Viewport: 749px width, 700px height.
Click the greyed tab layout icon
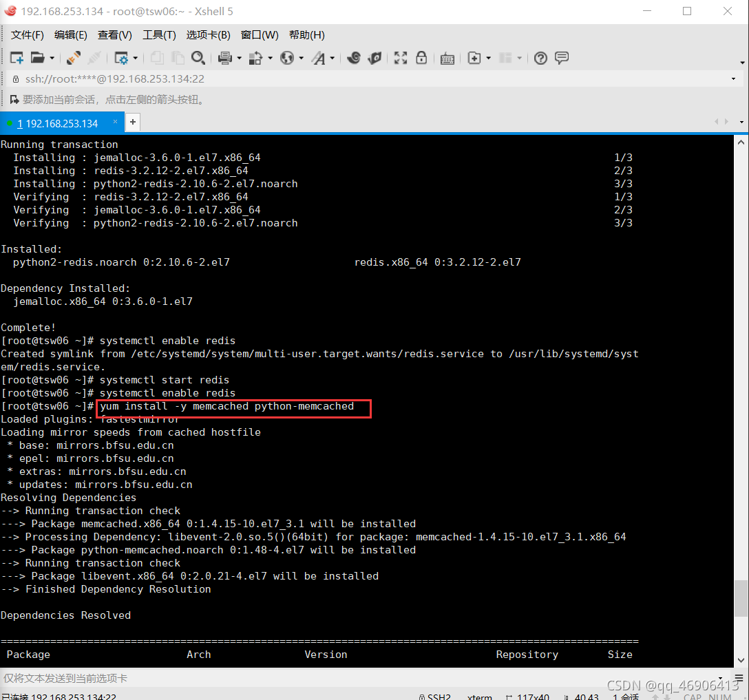point(505,58)
